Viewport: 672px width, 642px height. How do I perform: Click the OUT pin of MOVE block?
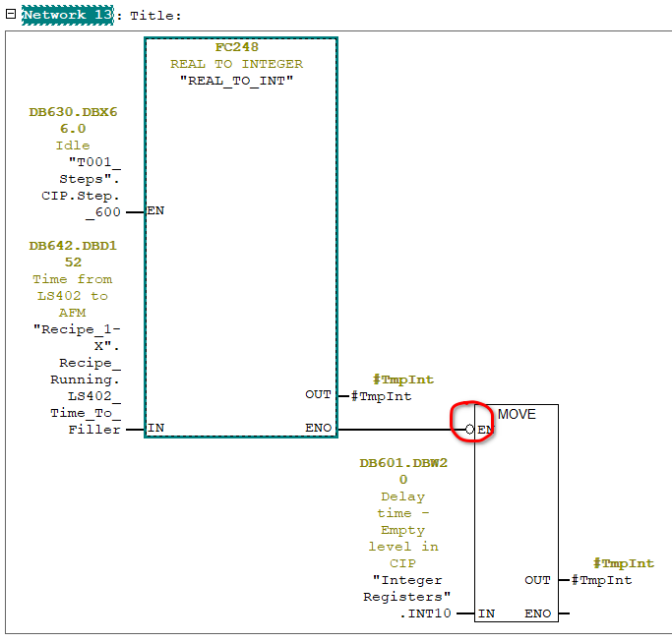537,580
